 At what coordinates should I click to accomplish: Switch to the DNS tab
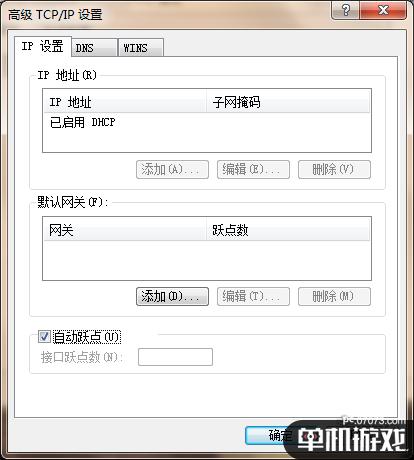(x=94, y=48)
